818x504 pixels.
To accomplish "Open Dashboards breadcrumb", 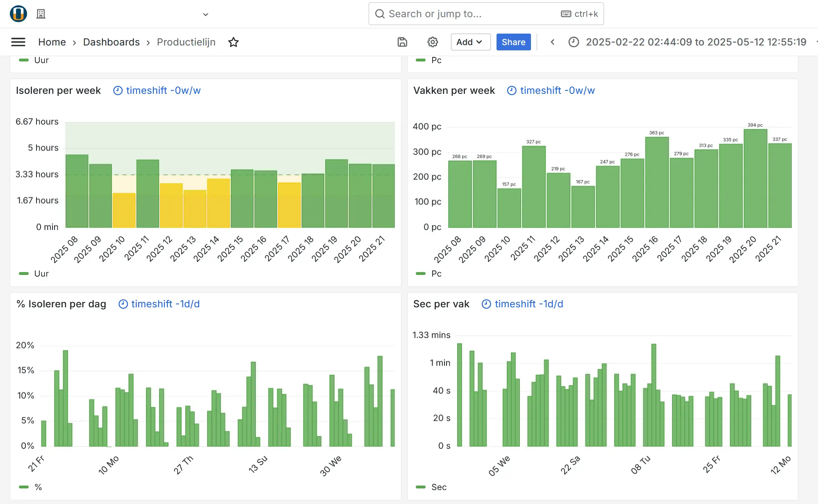I will [111, 42].
